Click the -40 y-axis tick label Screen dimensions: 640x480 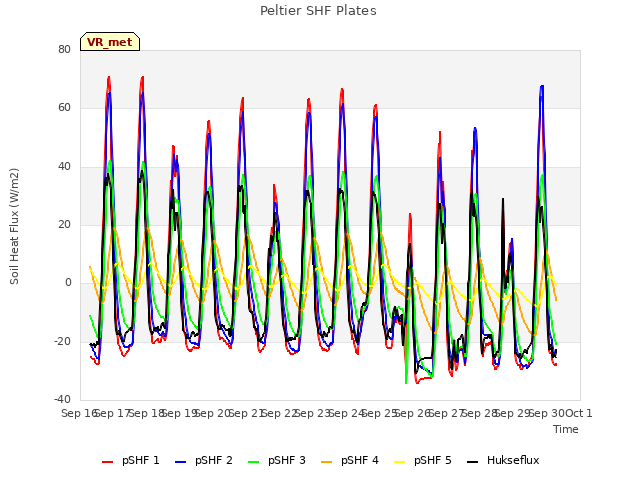63,399
